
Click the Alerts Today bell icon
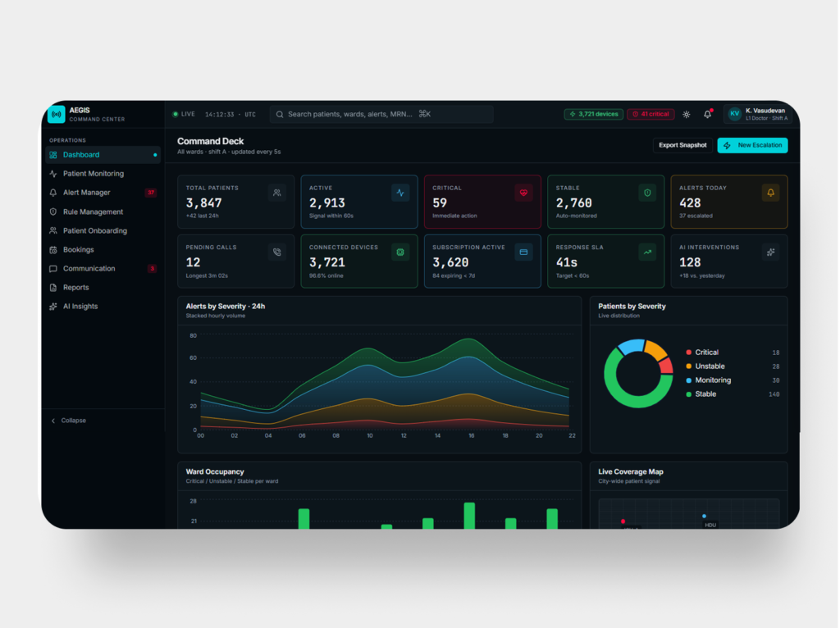(x=770, y=193)
